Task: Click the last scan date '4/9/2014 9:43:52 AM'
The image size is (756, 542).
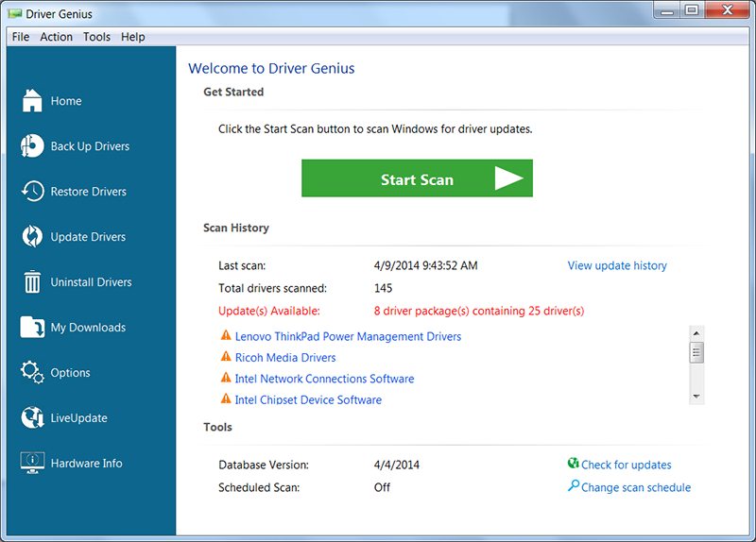Action: pos(426,266)
